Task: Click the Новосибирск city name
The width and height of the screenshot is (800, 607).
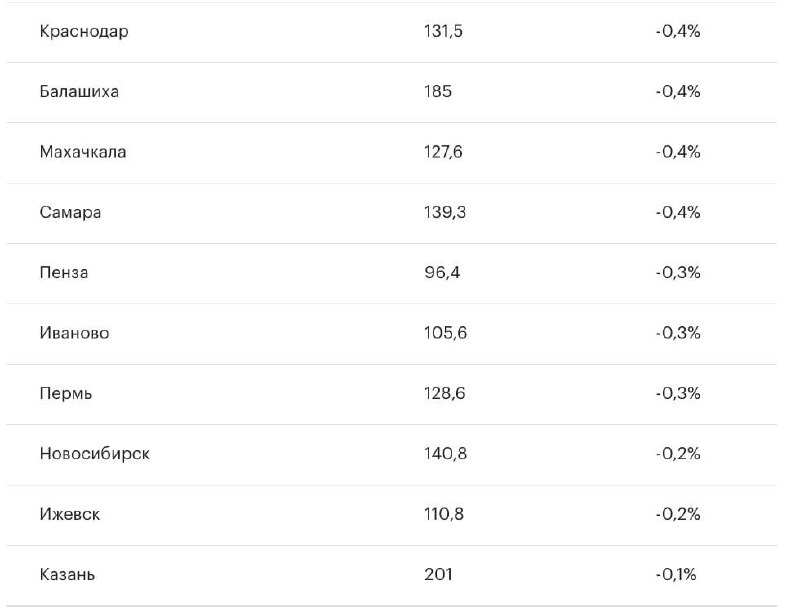Action: click(x=94, y=454)
